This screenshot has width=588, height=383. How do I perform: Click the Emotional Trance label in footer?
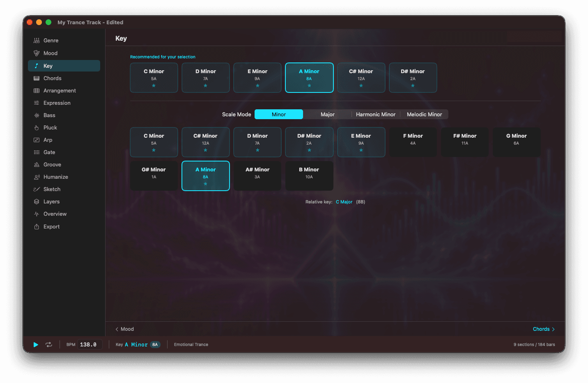coord(191,345)
